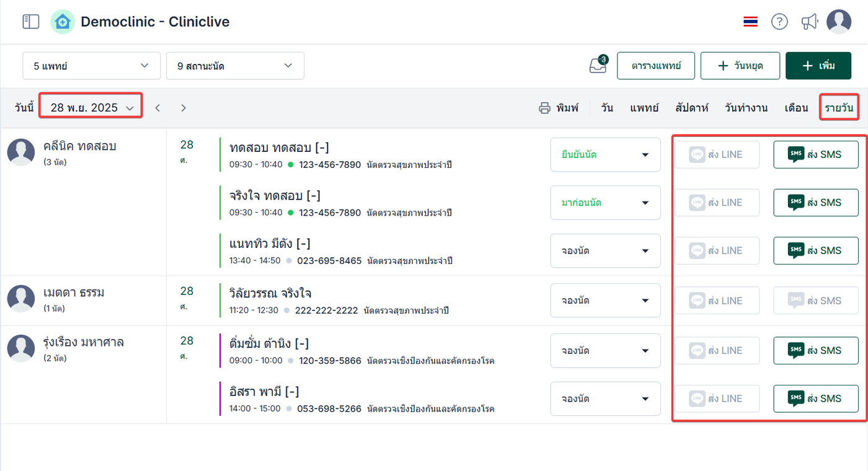Open the help question mark icon
This screenshot has width=868, height=471.
[x=779, y=22]
